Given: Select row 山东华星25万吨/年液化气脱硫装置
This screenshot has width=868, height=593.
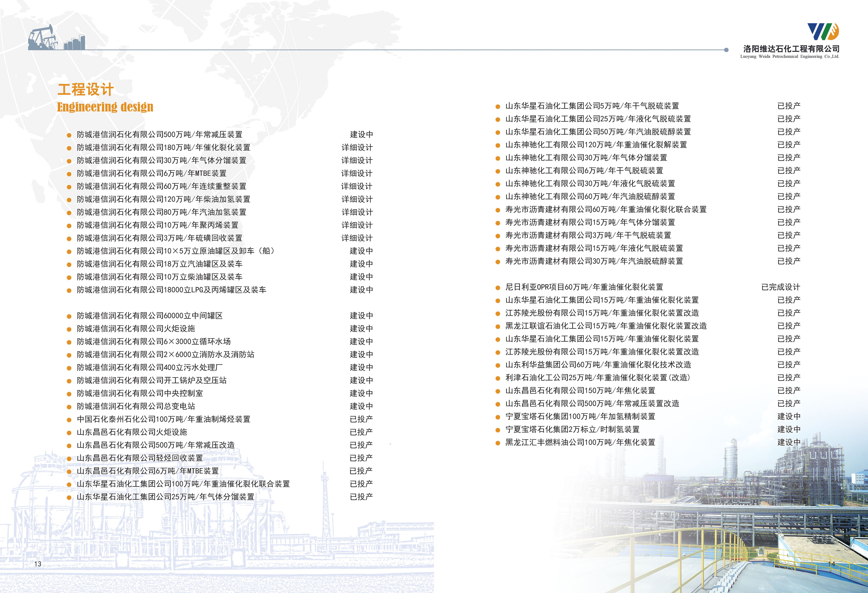Looking at the screenshot, I should (648, 119).
